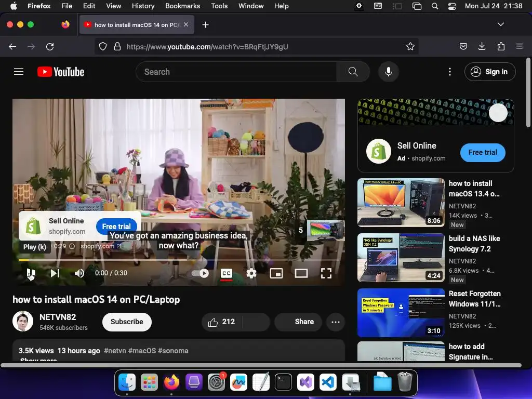Screen dimensions: 532x399
Task: Open more actions ellipsis under video
Action: pyautogui.click(x=335, y=322)
